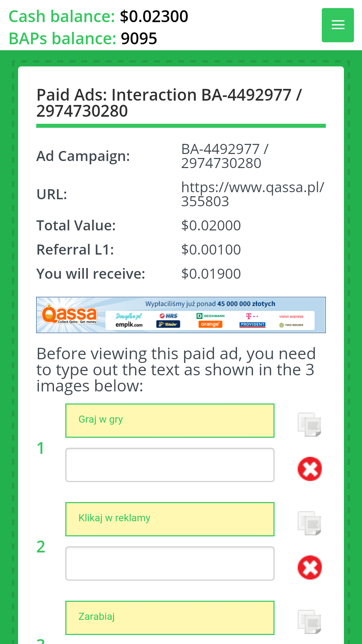Copy the "Klikaj w reklamy" text
Image resolution: width=362 pixels, height=644 pixels.
tap(309, 523)
